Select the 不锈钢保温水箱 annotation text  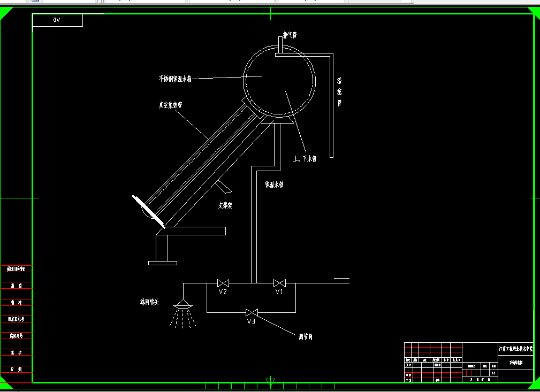(174, 79)
